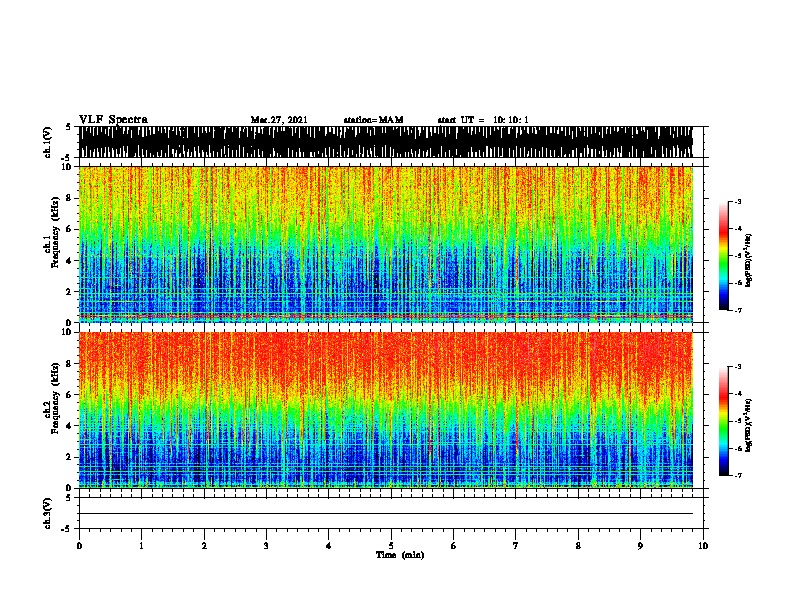The image size is (792, 612).
Task: Click the time axis tick label "0"
Action: point(79,546)
